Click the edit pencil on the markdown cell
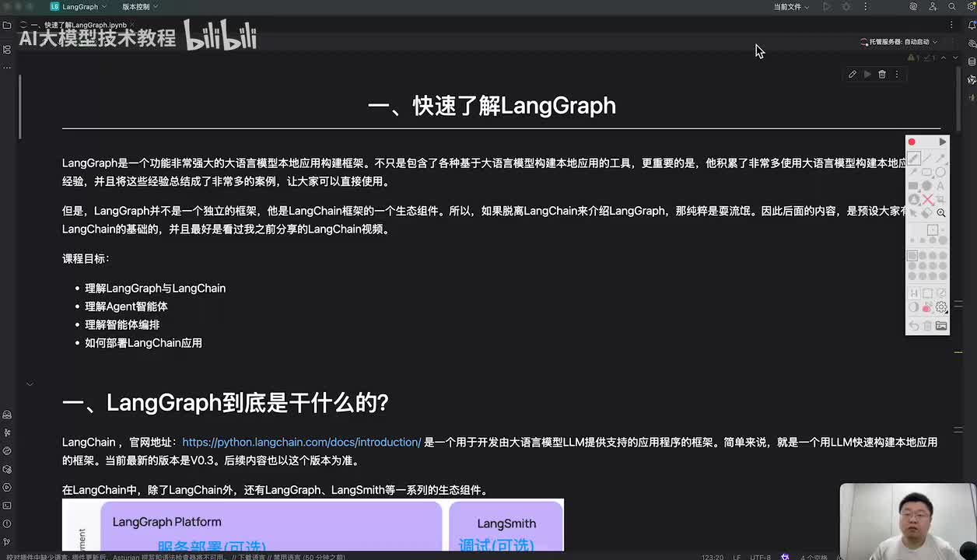 (853, 75)
